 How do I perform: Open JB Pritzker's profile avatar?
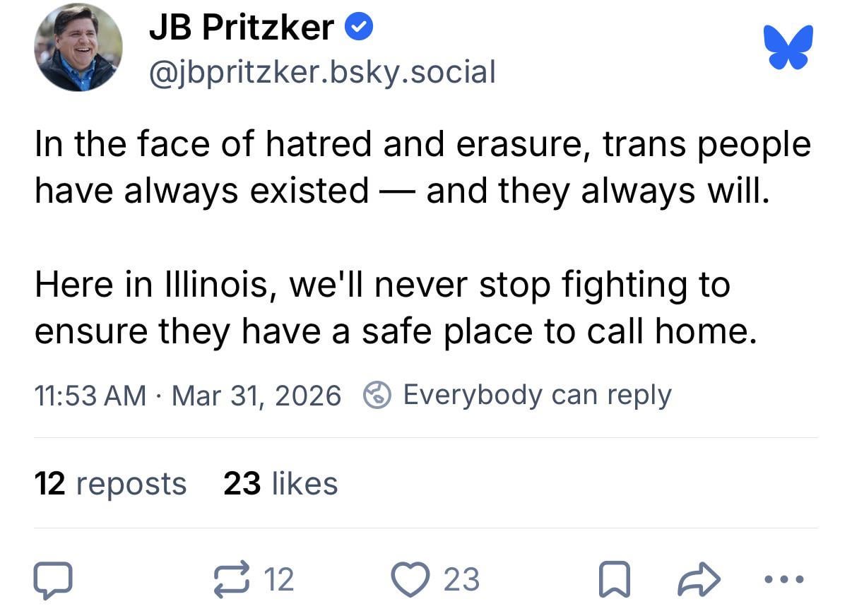coord(78,47)
